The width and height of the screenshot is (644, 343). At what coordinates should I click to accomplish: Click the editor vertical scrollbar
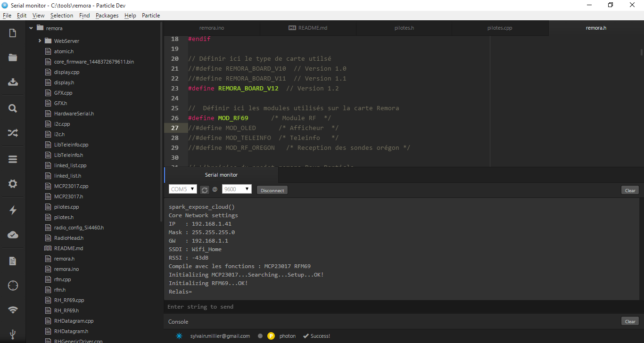tap(642, 52)
